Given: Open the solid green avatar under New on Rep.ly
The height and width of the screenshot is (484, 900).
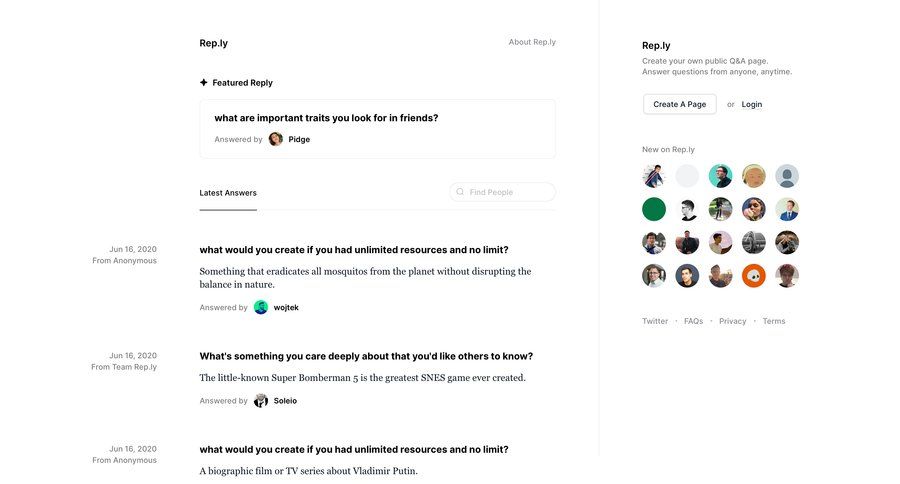Looking at the screenshot, I should 654,209.
